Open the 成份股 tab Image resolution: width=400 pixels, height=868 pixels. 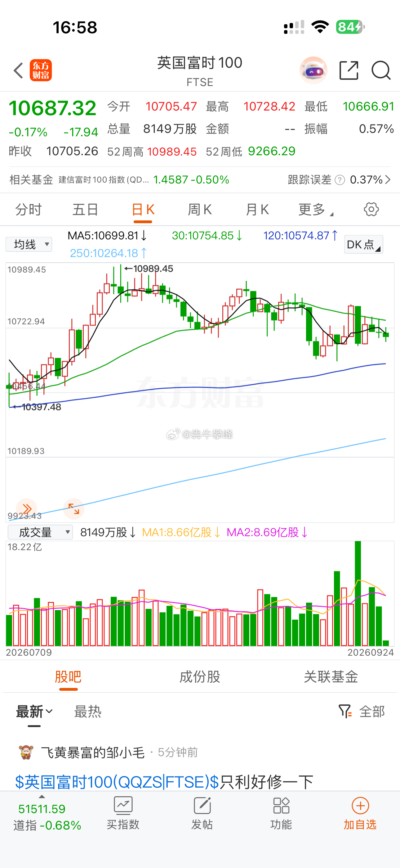[x=200, y=677]
